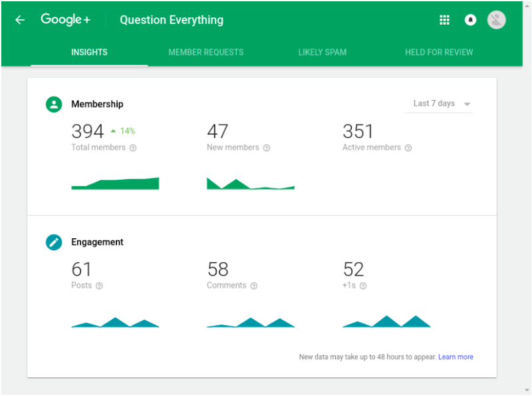Open the Google apps grid icon
The height and width of the screenshot is (396, 532).
coord(444,19)
